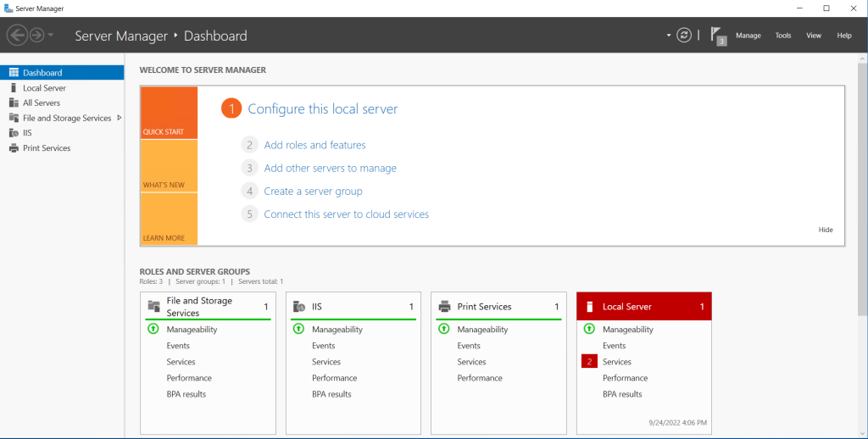Click the Server Manager title bar icon
This screenshot has width=868, height=439.
click(x=8, y=8)
